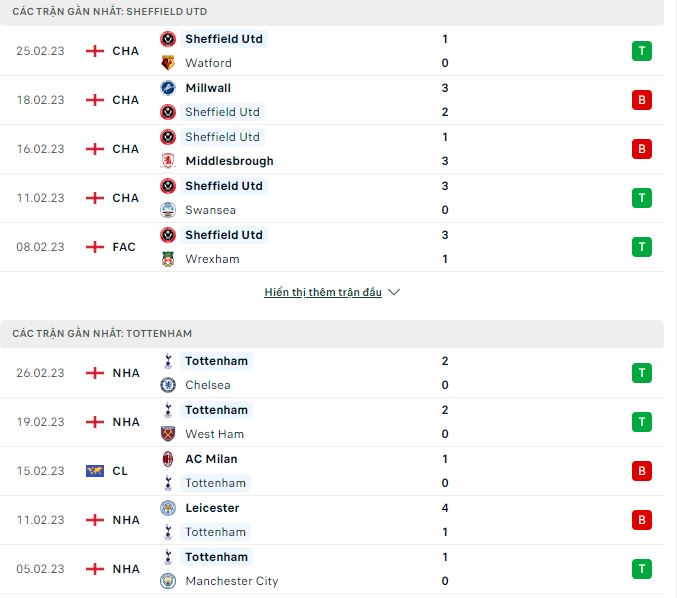The height and width of the screenshot is (598, 677).
Task: Click the AC Milan crest icon
Action: point(168,459)
